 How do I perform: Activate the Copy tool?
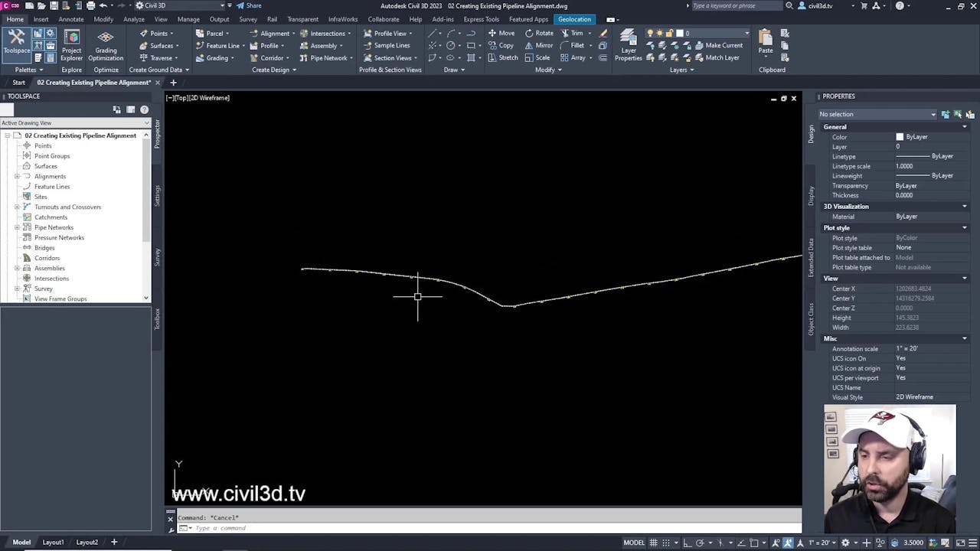501,45
